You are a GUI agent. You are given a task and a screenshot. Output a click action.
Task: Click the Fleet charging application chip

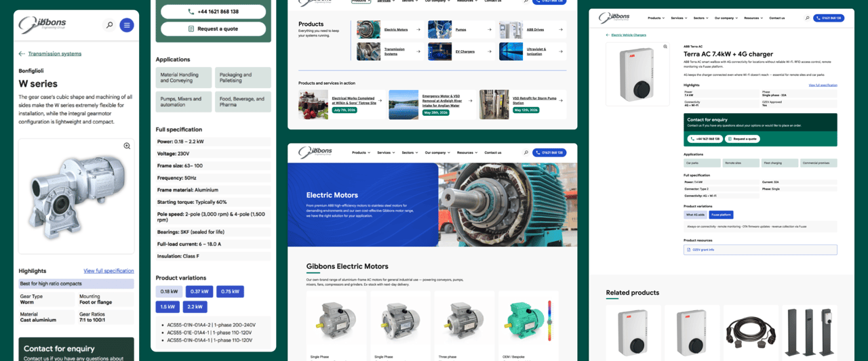tap(780, 163)
